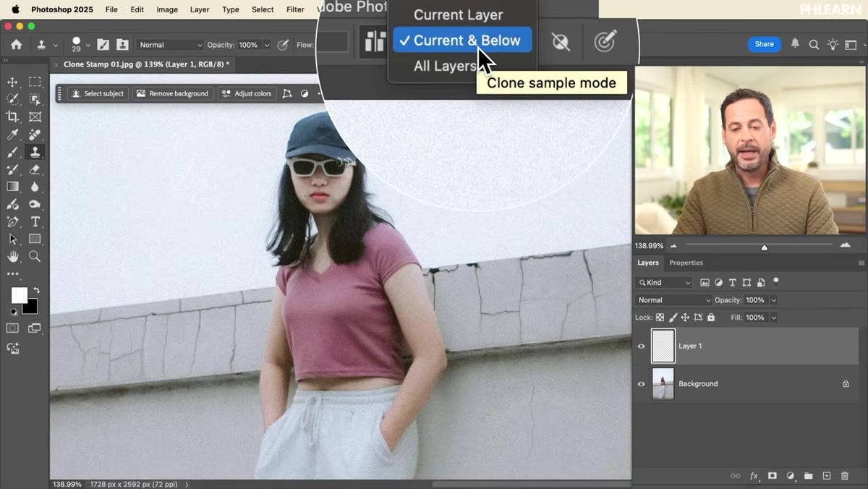Toggle the layer filter switch
Image resolution: width=868 pixels, height=489 pixels.
[x=776, y=281]
